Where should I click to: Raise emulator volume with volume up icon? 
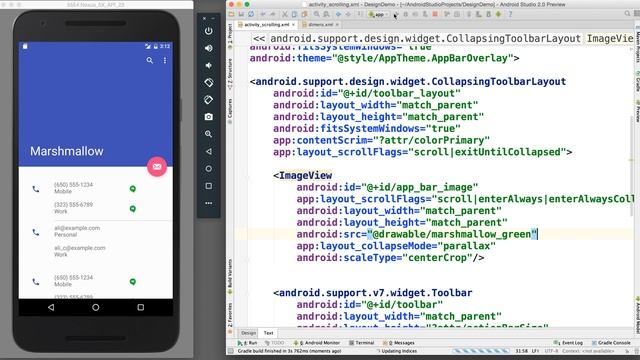(x=209, y=48)
